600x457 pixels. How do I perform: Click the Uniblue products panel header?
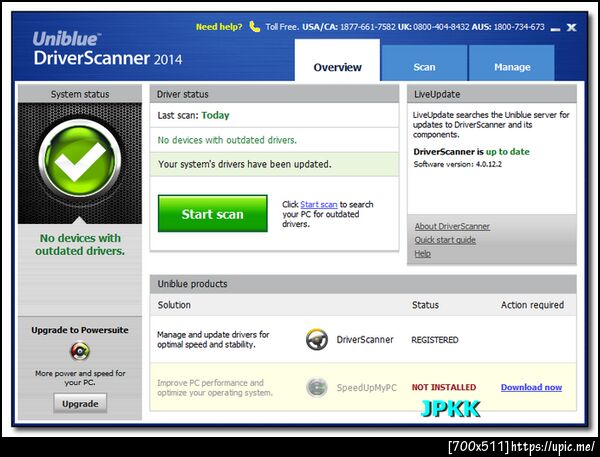point(363,284)
